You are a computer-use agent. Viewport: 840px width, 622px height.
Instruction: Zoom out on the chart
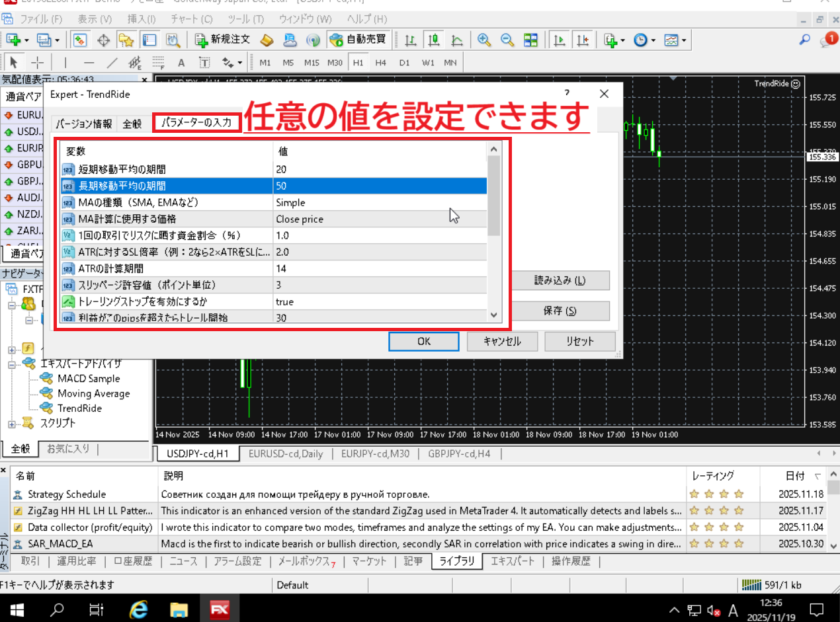[507, 40]
